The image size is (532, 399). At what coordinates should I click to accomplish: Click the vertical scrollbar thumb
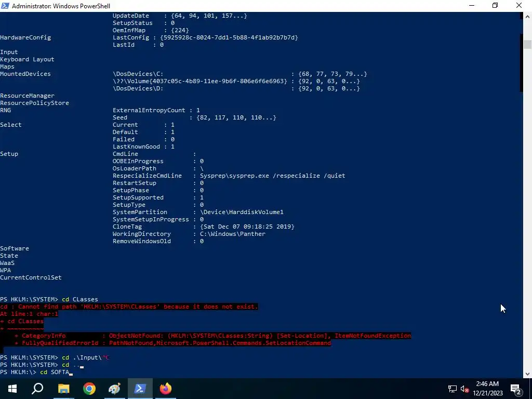pyautogui.click(x=527, y=45)
